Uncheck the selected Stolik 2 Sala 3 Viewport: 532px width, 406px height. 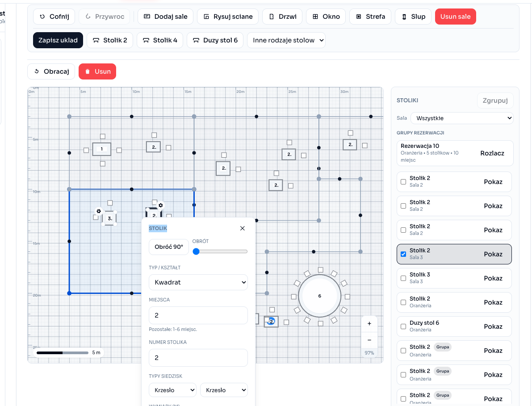[x=403, y=254]
